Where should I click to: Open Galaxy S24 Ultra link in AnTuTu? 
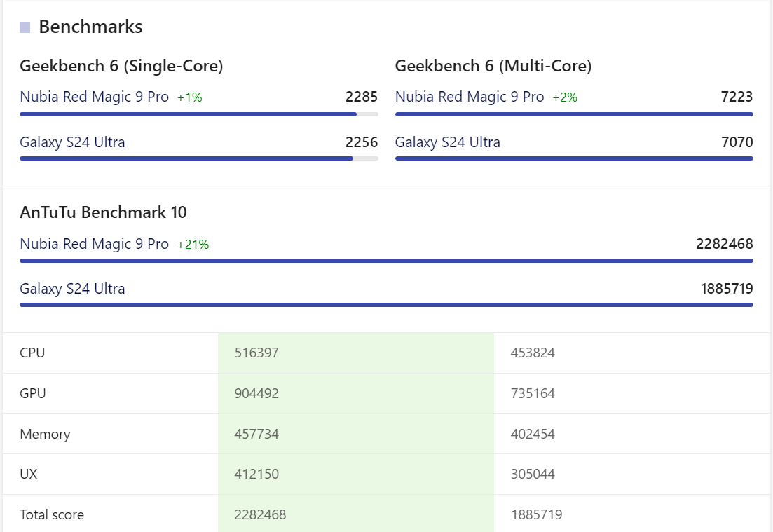72,289
